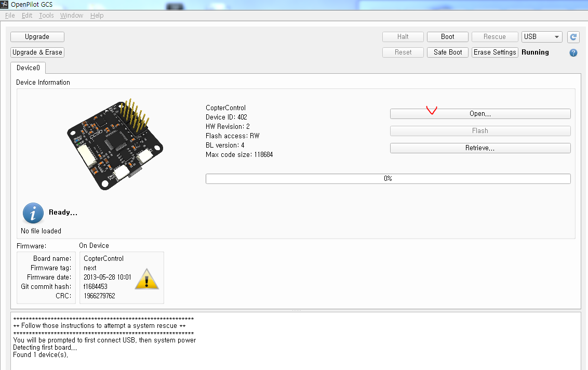
Task: Click the Device ID: 402 text
Action: [x=226, y=117]
